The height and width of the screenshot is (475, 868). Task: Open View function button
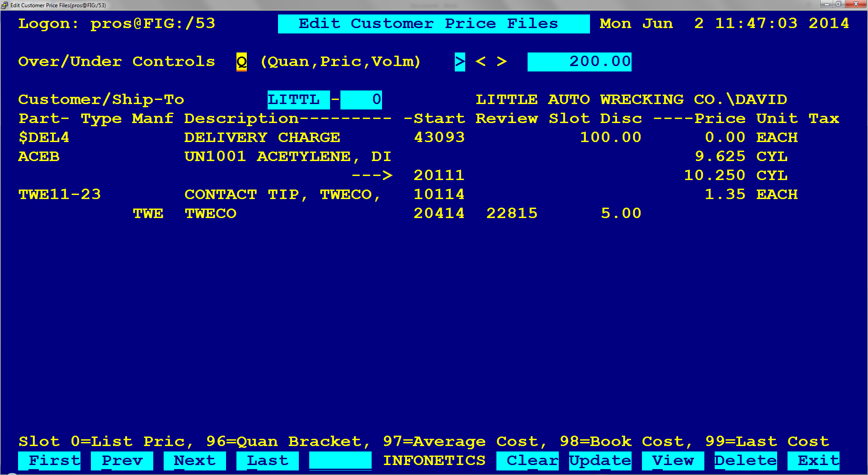pyautogui.click(x=673, y=461)
